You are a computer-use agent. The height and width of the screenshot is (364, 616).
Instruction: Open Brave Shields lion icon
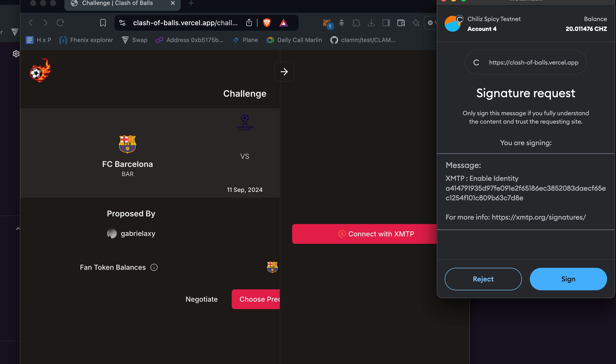267,23
